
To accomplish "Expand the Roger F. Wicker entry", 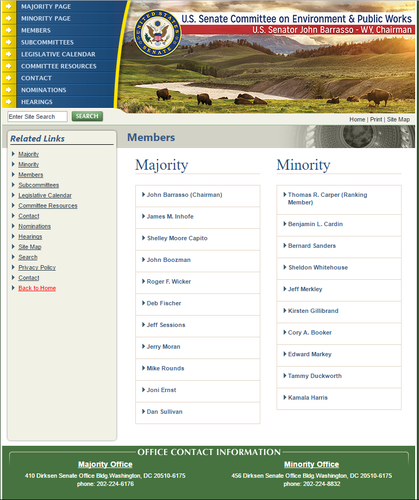I will pos(198,282).
